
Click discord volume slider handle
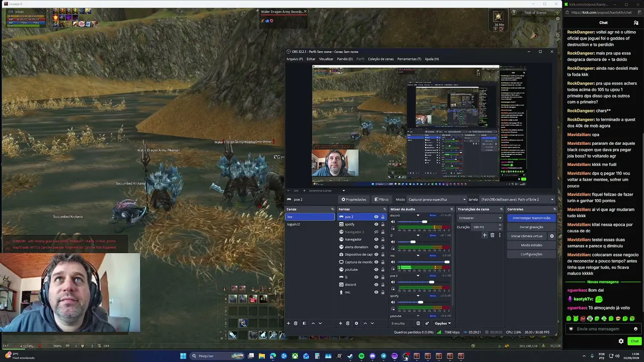(425, 222)
